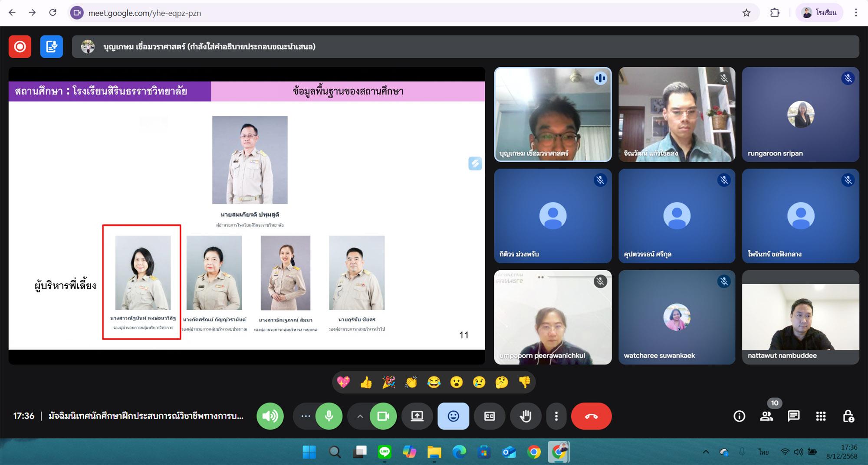Leave the call with red hang-up button
868x465 pixels.
pos(591,416)
